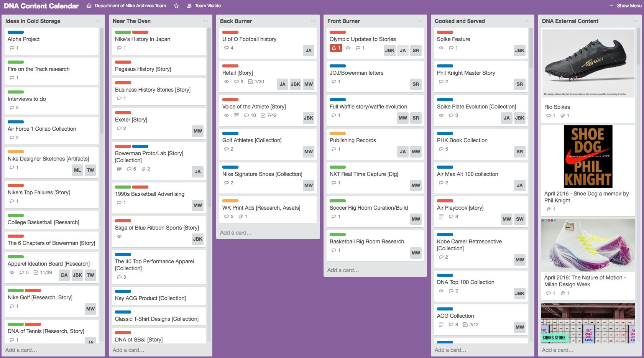Click attachment icon on Shoe Dog memoir card
Image resolution: width=644 pixels, height=358 pixels.
(x=549, y=209)
